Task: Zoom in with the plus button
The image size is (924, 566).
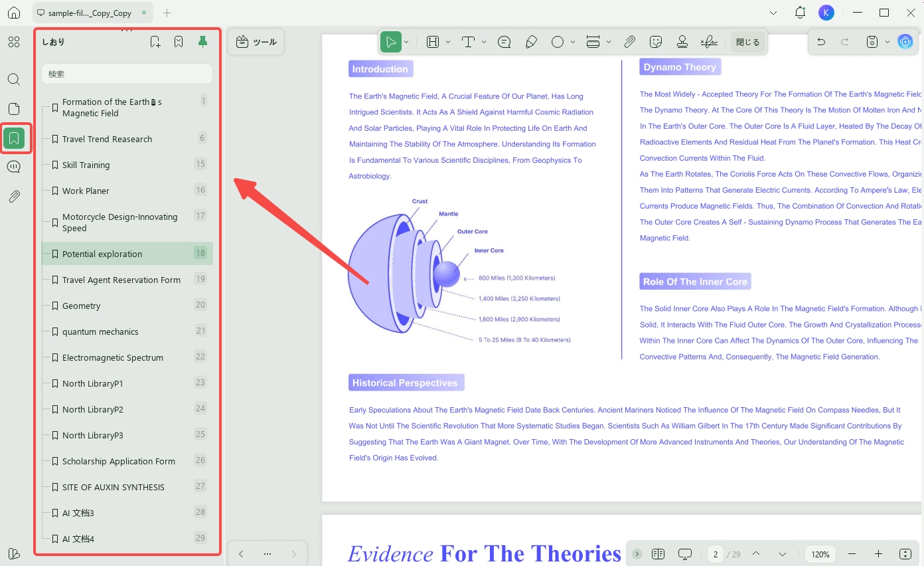Action: [x=878, y=554]
